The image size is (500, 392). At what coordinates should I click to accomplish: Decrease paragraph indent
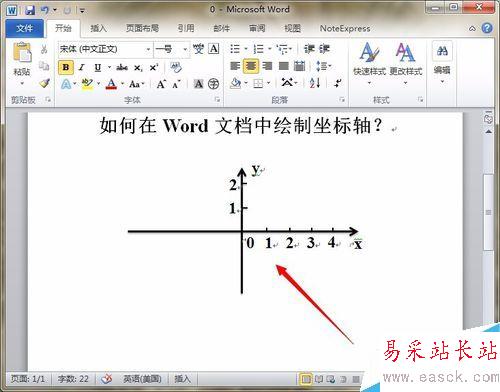click(x=309, y=49)
